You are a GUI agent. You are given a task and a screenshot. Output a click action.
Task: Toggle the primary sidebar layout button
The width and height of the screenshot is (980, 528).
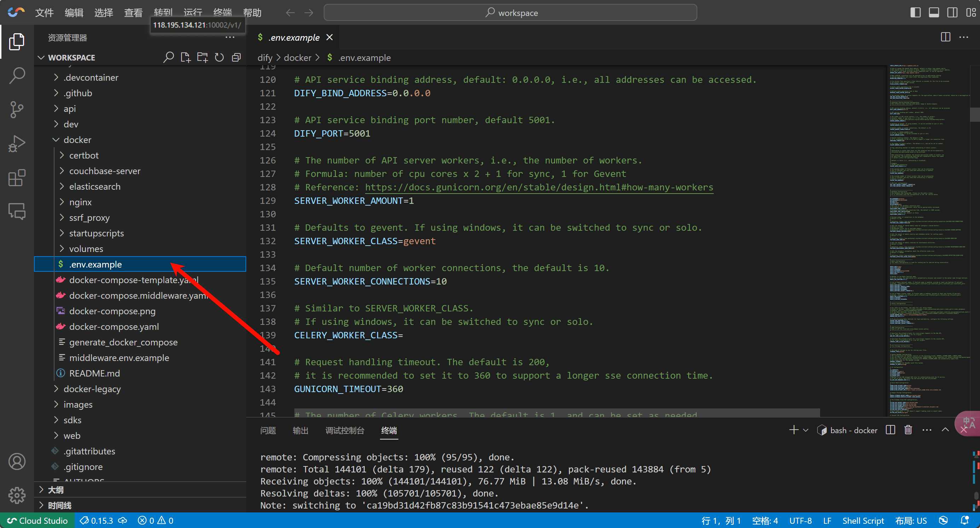pyautogui.click(x=915, y=12)
